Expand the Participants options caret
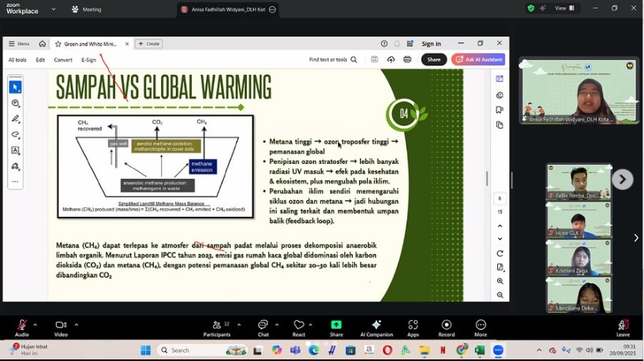Viewport: 644px width, 361px height. (238, 324)
